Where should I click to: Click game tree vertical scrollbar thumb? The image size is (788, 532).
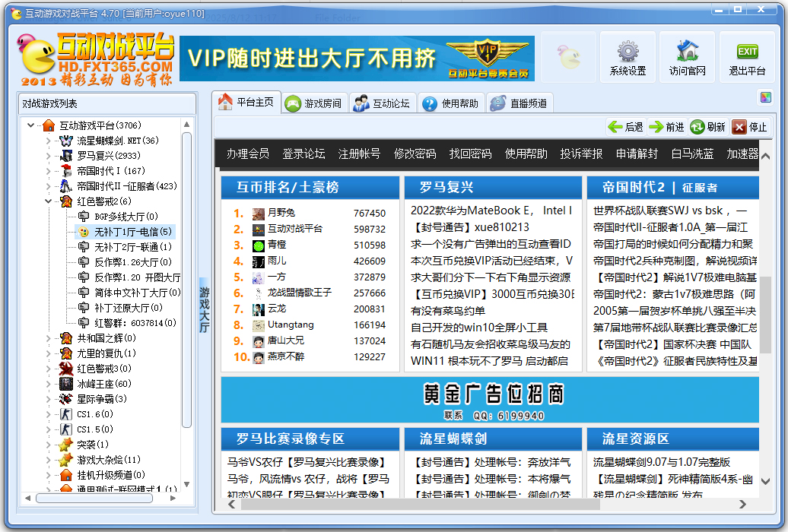pos(186,280)
